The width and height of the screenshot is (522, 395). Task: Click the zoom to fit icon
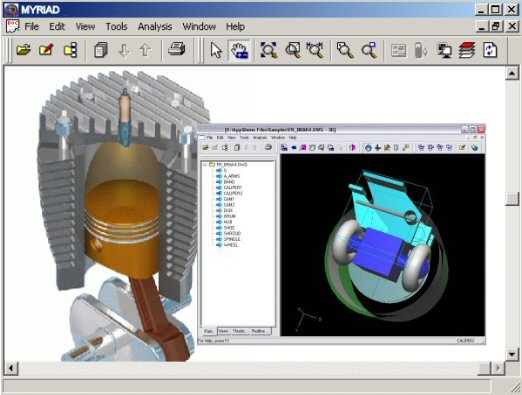(x=269, y=50)
